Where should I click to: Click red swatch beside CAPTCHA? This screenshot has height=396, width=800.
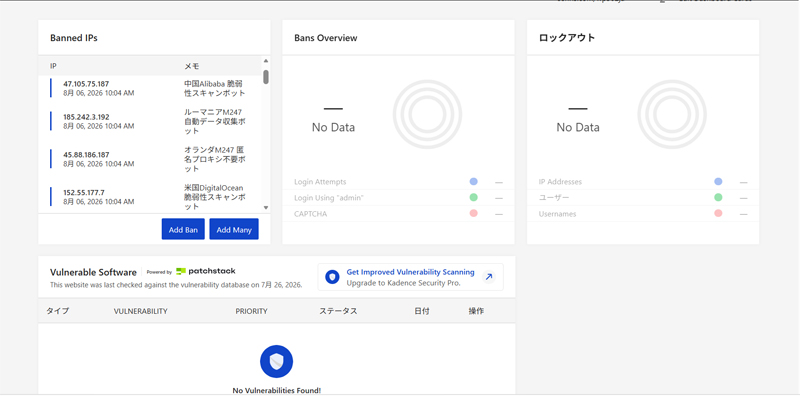pyautogui.click(x=473, y=213)
